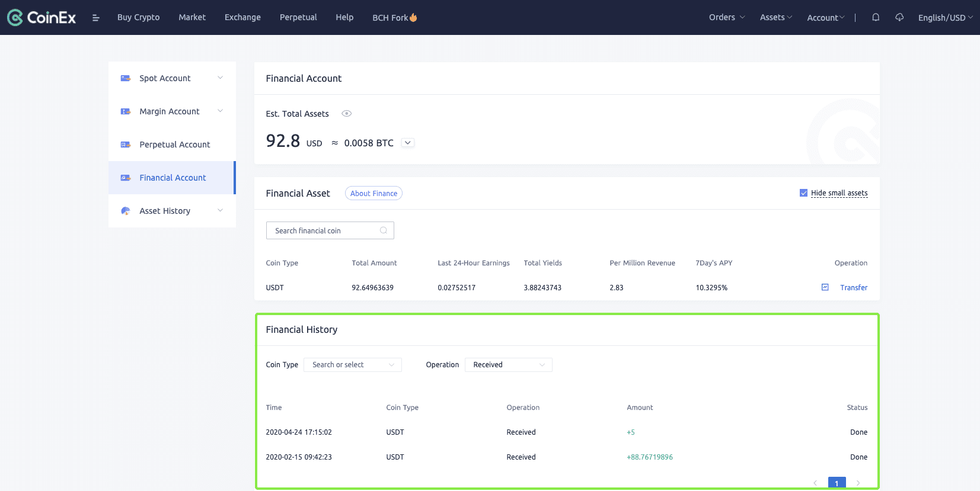Uncheck the Hide small assets checkbox
The height and width of the screenshot is (491, 980).
point(803,193)
